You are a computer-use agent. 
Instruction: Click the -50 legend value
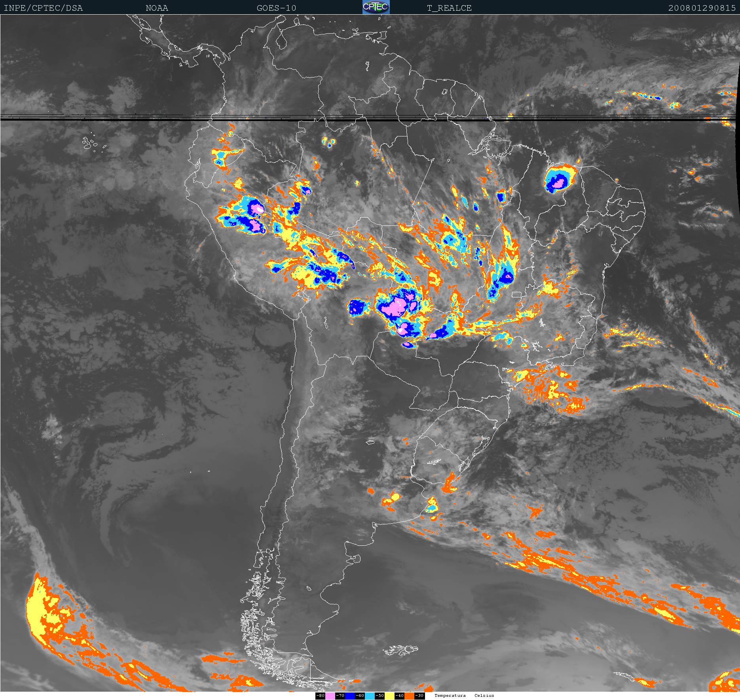(379, 696)
